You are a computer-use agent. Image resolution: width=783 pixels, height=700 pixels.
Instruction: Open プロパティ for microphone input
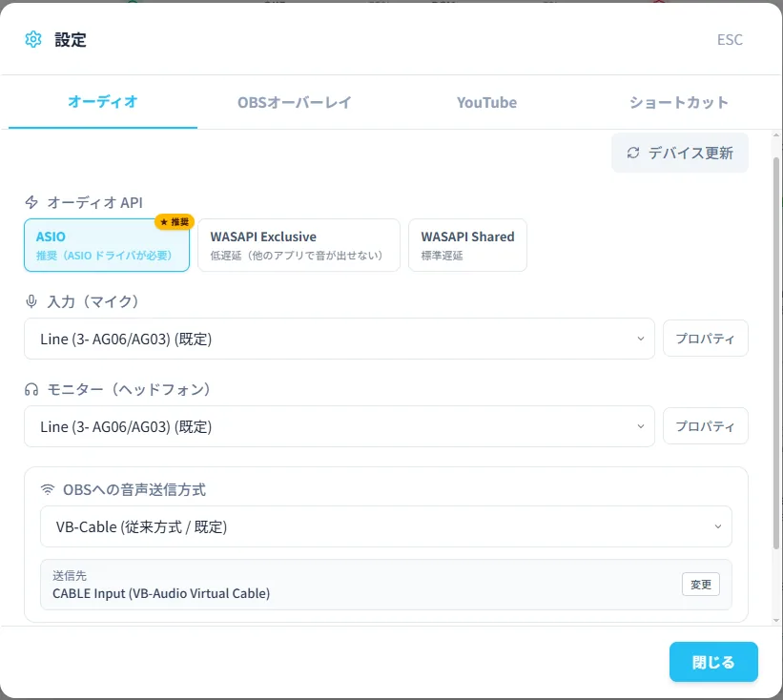point(705,339)
